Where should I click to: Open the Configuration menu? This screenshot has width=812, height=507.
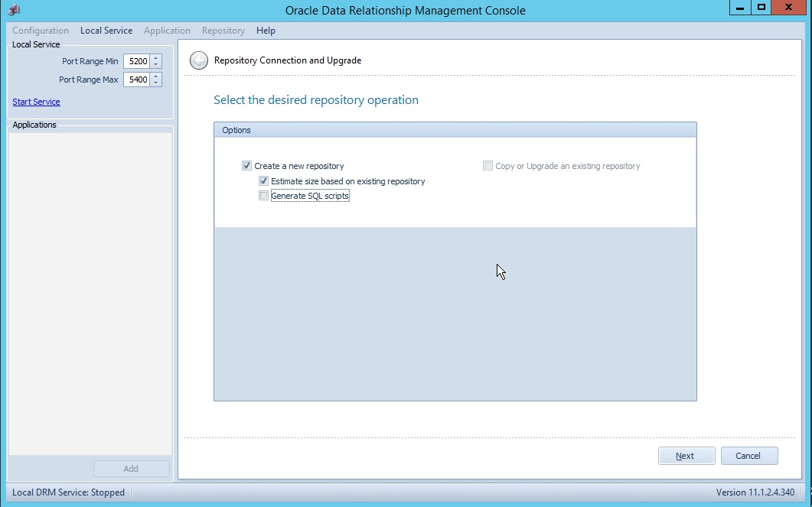coord(41,31)
